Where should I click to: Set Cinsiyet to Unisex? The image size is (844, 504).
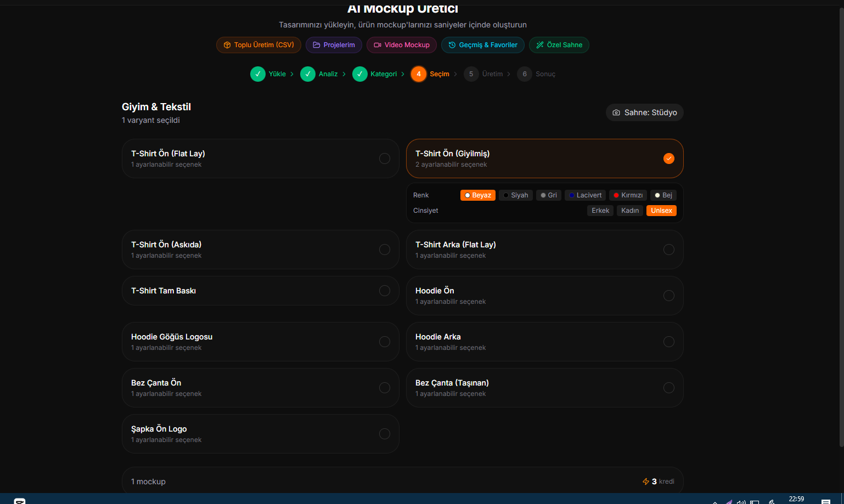(x=661, y=211)
